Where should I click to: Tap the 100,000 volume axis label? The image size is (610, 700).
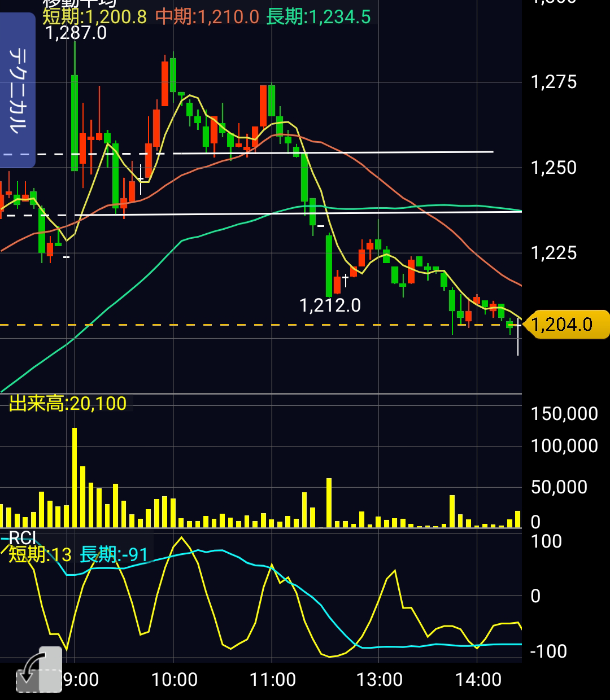pyautogui.click(x=564, y=446)
